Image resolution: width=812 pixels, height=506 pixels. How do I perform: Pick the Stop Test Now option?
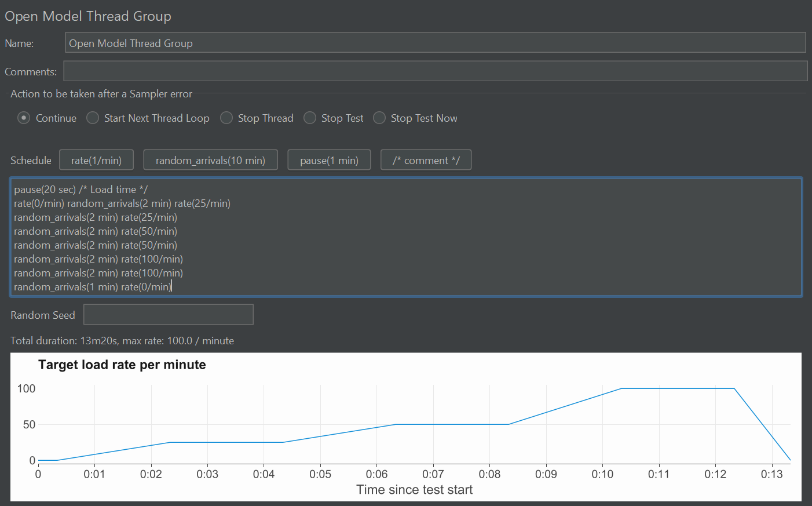coord(379,118)
